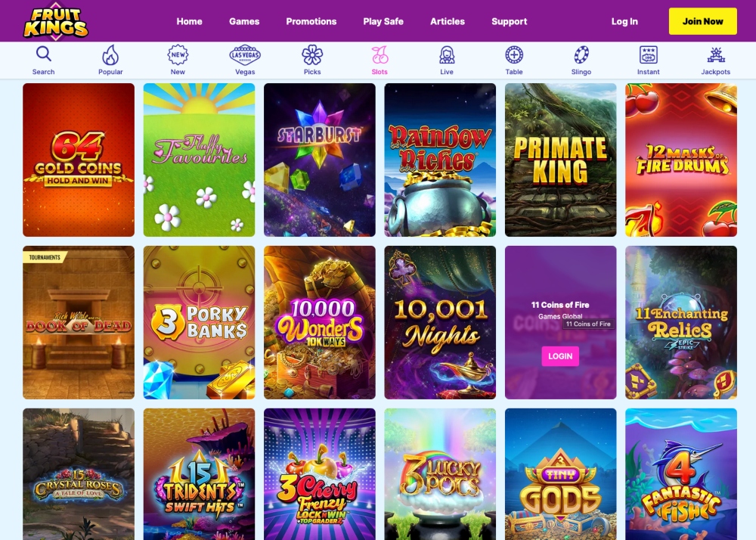Select the Book of Dead tournaments tile
Image resolution: width=756 pixels, height=540 pixels.
[x=79, y=322]
